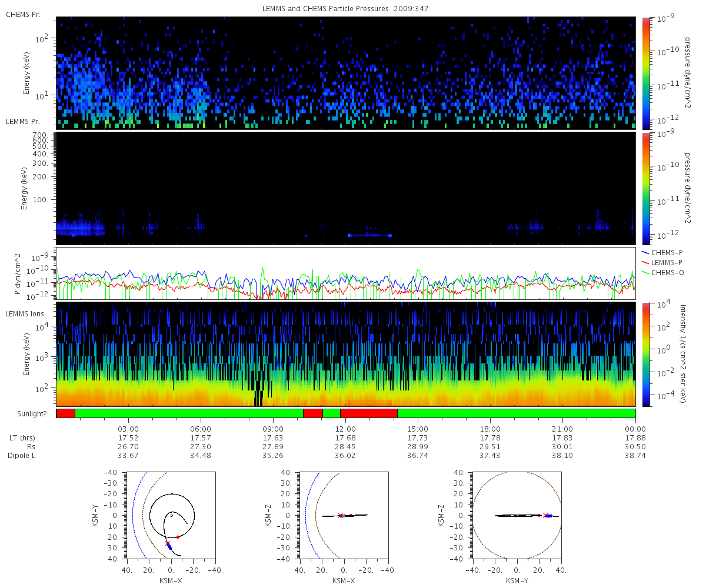The height and width of the screenshot is (588, 706).
Task: Click the 'CHEMS Pr.' panel label
Action: [x=23, y=14]
